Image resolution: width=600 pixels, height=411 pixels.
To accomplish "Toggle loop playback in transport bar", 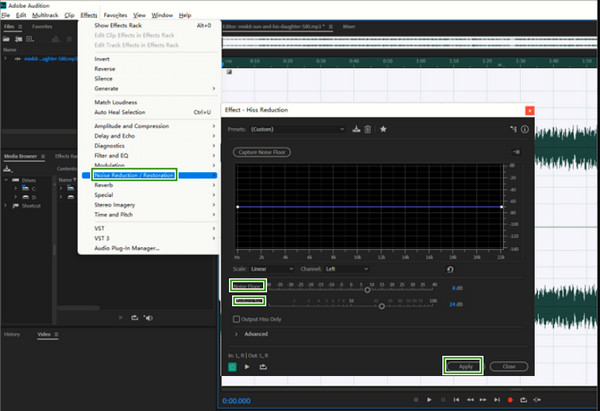I will [523, 400].
